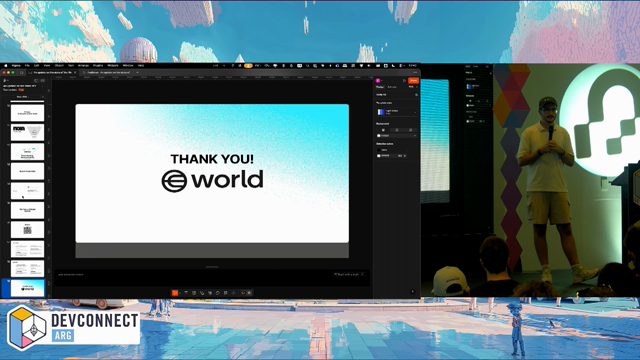This screenshot has height=360, width=640.
Task: Switch to single slide view icon
Action: (36, 80)
